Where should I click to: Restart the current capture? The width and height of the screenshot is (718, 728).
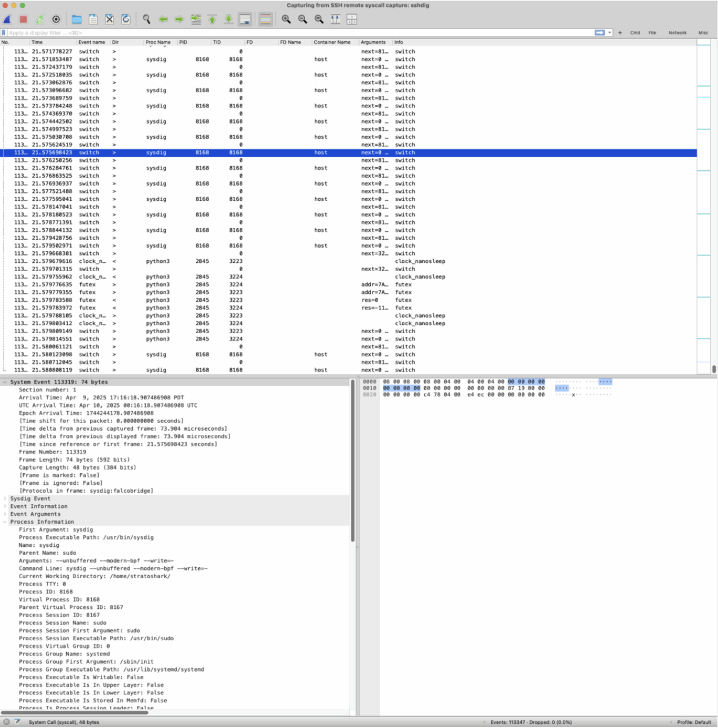[x=40, y=20]
